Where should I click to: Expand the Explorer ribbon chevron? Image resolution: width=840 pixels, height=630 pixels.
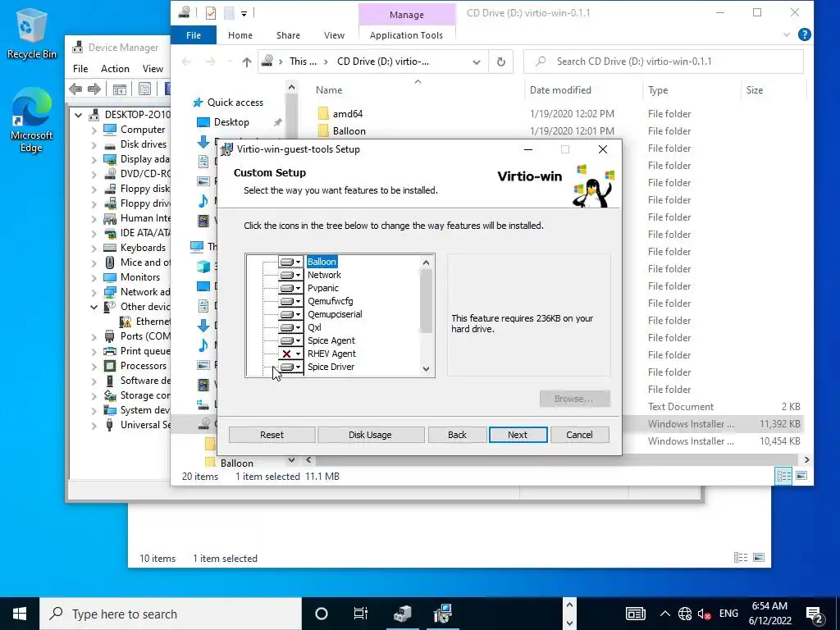pyautogui.click(x=787, y=34)
